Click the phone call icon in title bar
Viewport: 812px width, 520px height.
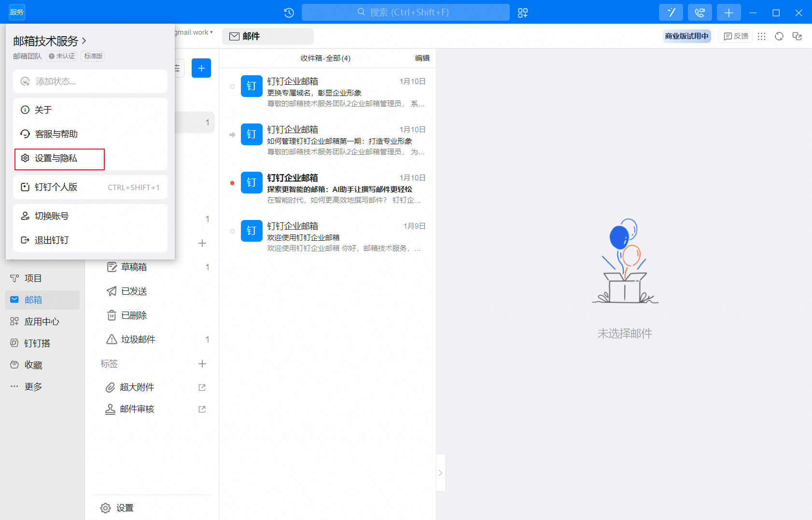click(x=700, y=13)
